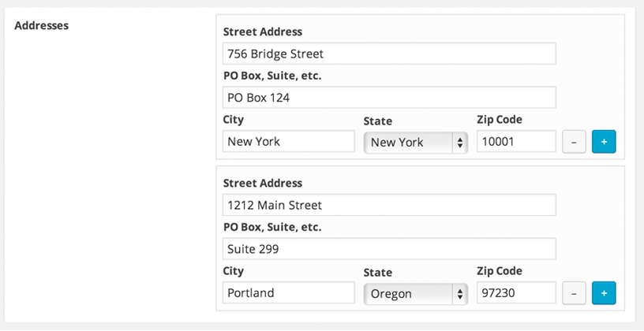This screenshot has height=331, width=644.
Task: Click the street field containing 1212 Main Street
Action: click(389, 205)
